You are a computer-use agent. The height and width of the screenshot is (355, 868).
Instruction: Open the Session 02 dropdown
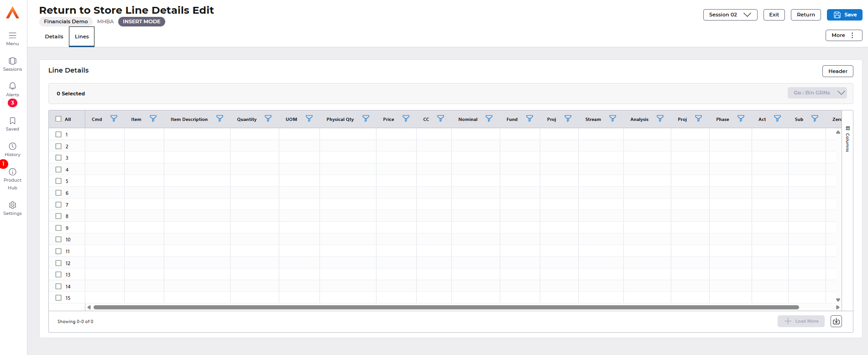pos(730,15)
